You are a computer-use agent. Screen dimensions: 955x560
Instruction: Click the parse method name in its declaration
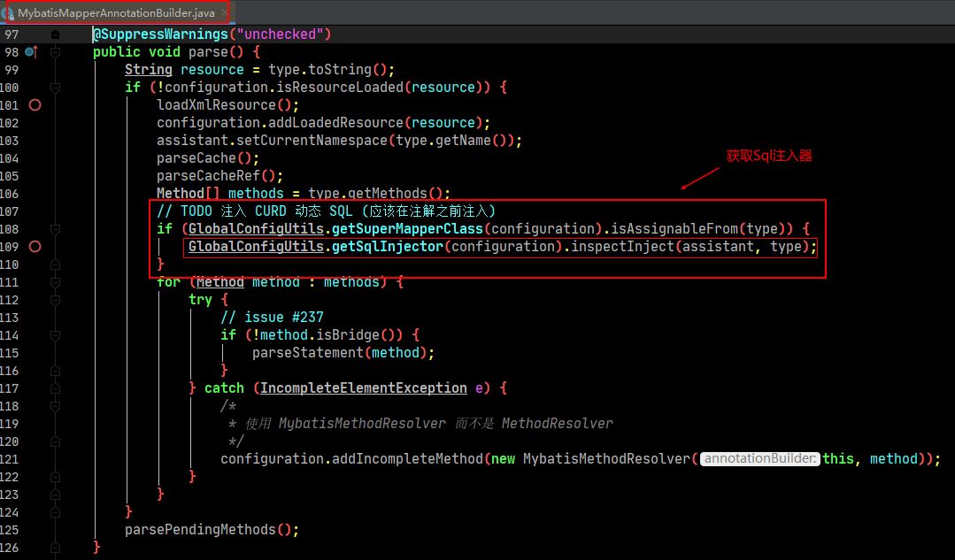pyautogui.click(x=208, y=51)
